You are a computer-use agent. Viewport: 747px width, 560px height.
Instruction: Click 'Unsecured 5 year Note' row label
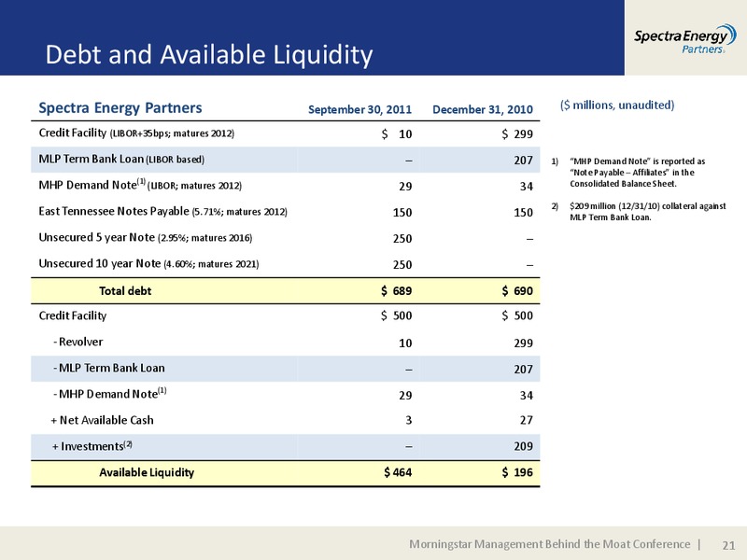146,238
